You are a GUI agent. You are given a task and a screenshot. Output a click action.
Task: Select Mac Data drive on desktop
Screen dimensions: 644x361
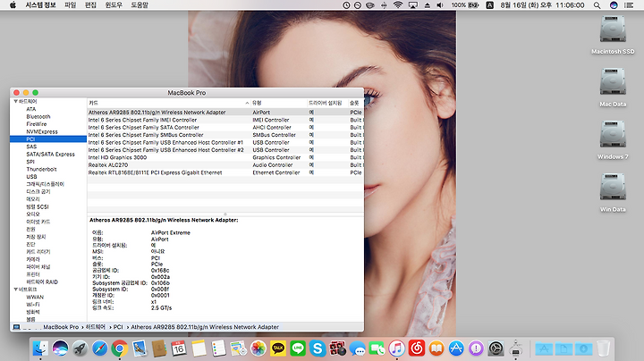coord(613,88)
